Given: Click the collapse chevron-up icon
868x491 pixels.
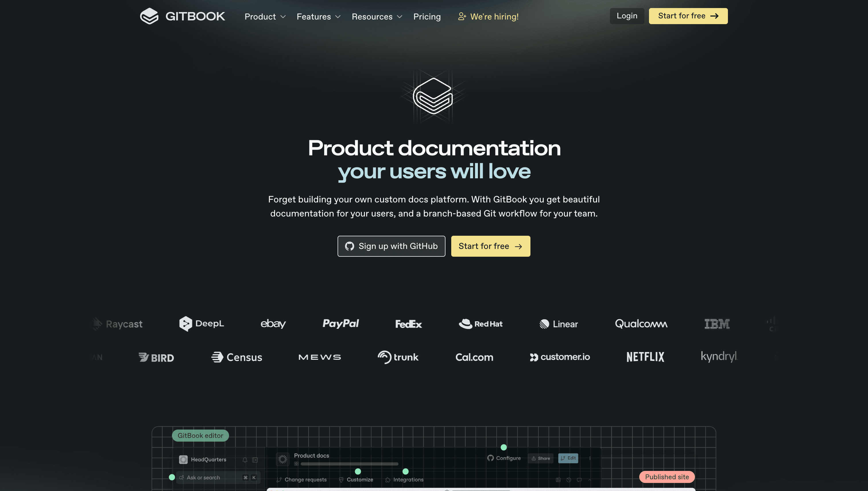Looking at the screenshot, I should coord(590,480).
